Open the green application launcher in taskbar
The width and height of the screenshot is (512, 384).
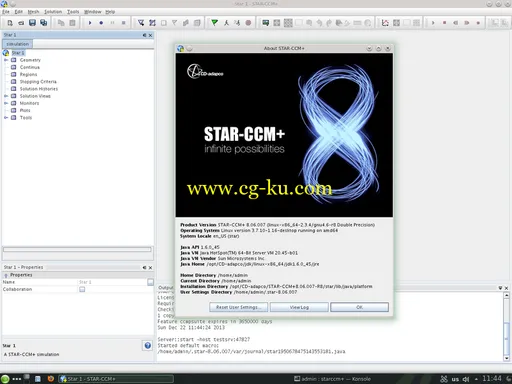5,379
